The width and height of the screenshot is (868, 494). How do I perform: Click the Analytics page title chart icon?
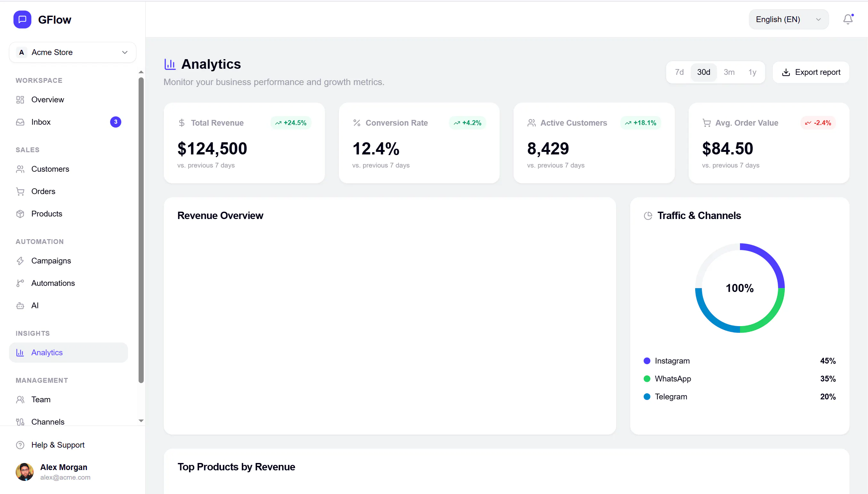[170, 64]
